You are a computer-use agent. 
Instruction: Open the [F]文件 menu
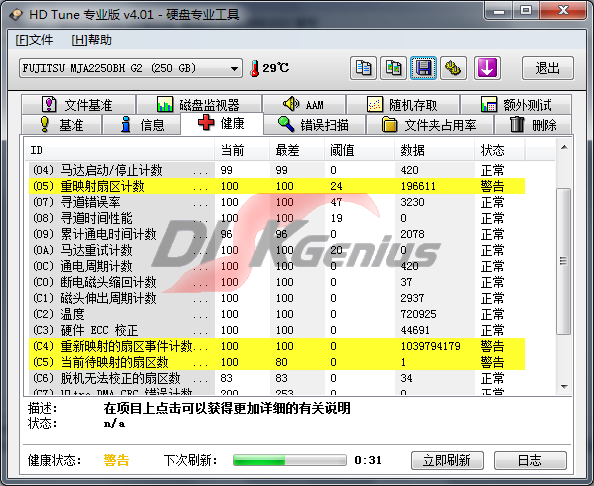click(x=34, y=40)
